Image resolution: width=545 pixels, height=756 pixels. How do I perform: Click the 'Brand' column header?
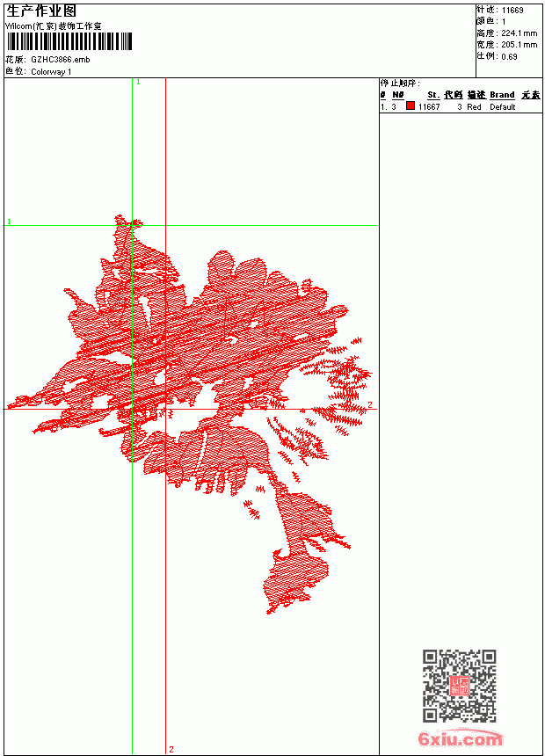[x=502, y=95]
